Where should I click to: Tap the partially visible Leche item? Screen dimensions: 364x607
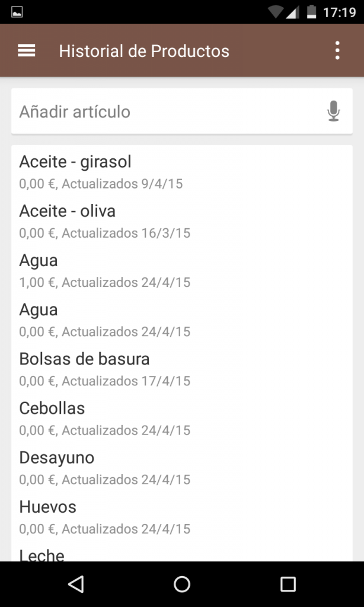[182, 553]
